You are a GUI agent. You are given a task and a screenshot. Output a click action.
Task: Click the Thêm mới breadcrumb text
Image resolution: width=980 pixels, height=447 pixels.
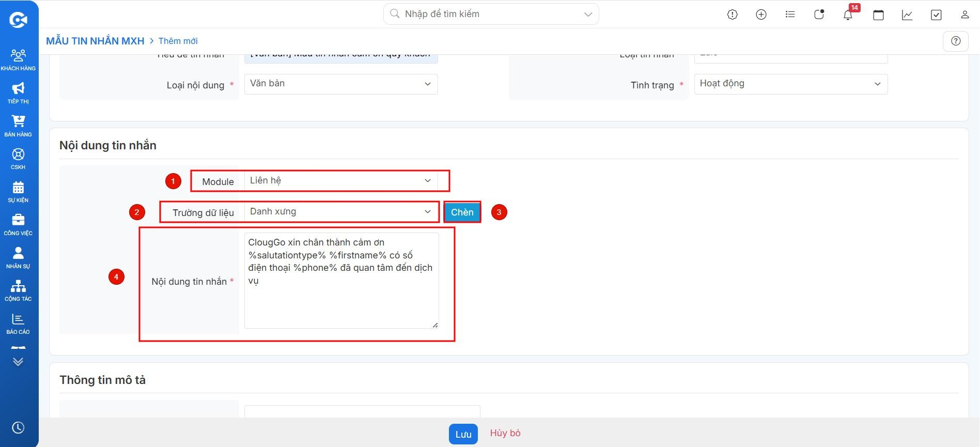click(178, 41)
